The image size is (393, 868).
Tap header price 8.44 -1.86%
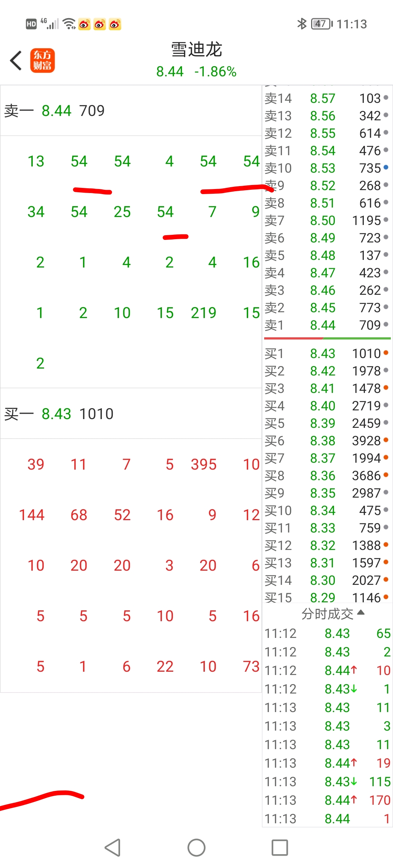[x=196, y=72]
